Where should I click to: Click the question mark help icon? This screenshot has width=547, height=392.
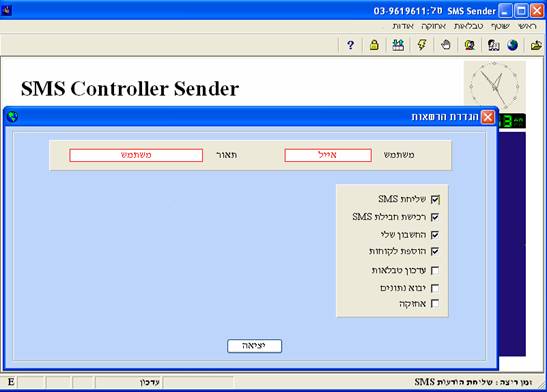pyautogui.click(x=350, y=45)
